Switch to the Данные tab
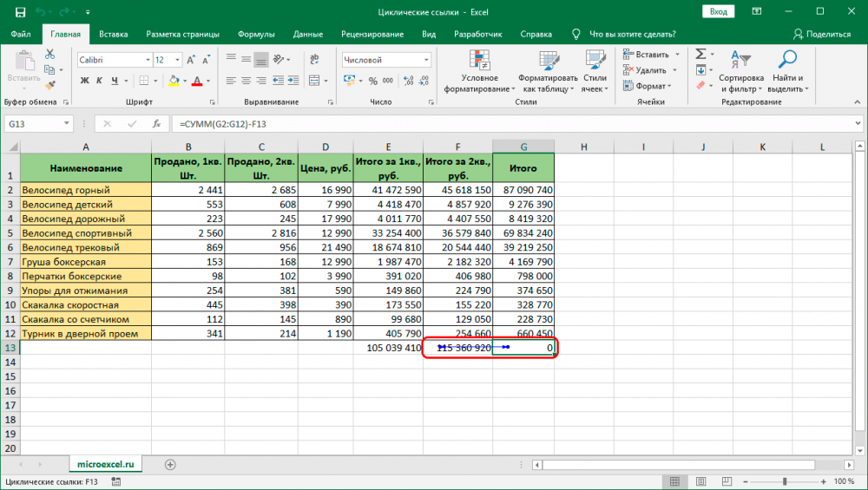This screenshot has height=490, width=868. [308, 35]
